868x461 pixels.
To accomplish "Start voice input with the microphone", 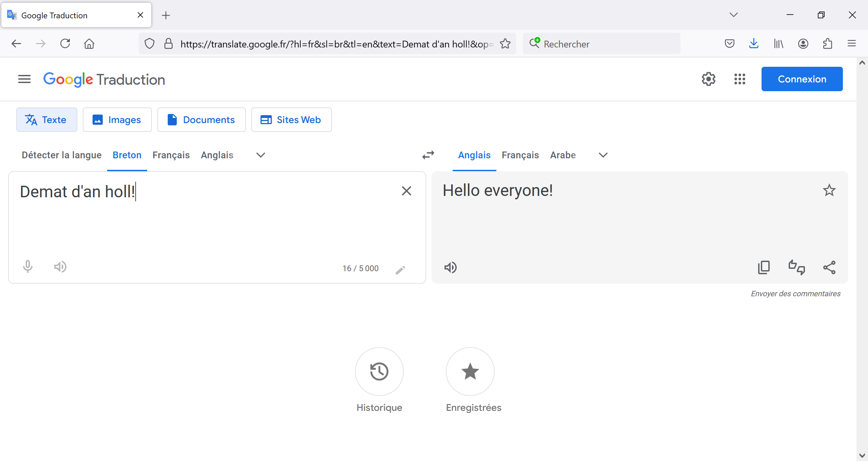I will [x=28, y=267].
